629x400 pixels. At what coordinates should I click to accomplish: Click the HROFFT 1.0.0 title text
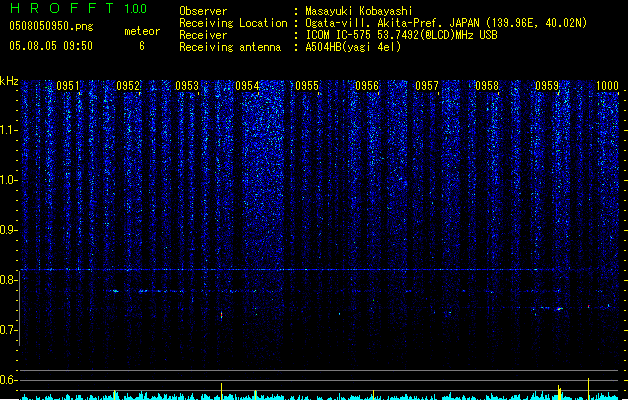(x=79, y=8)
